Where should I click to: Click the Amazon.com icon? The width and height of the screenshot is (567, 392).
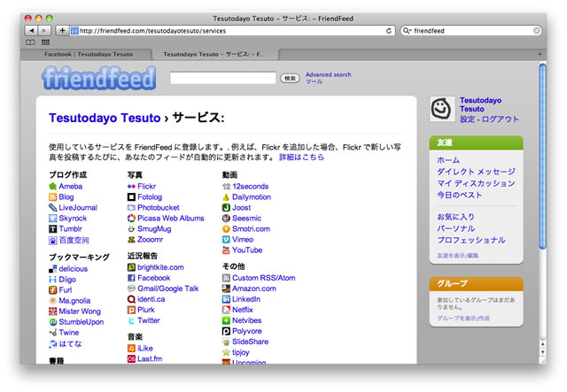tap(226, 288)
